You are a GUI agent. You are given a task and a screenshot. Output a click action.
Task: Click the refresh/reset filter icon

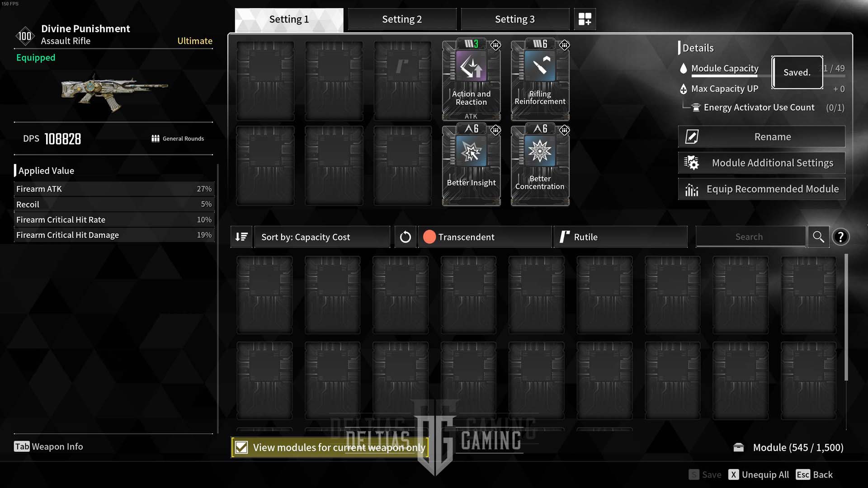click(x=406, y=237)
